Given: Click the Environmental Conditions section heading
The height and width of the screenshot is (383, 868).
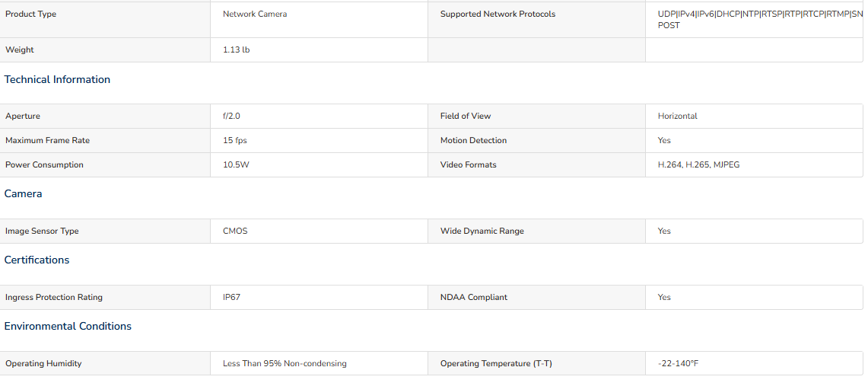Looking at the screenshot, I should 68,326.
